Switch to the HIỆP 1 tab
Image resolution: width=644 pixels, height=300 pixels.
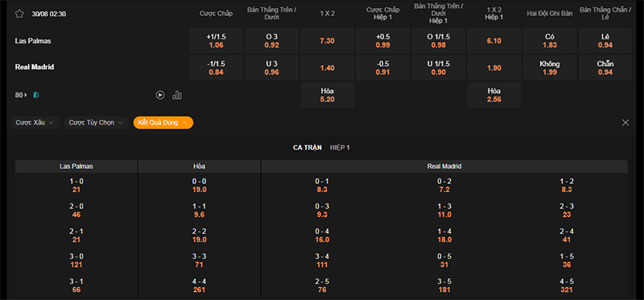click(x=340, y=147)
